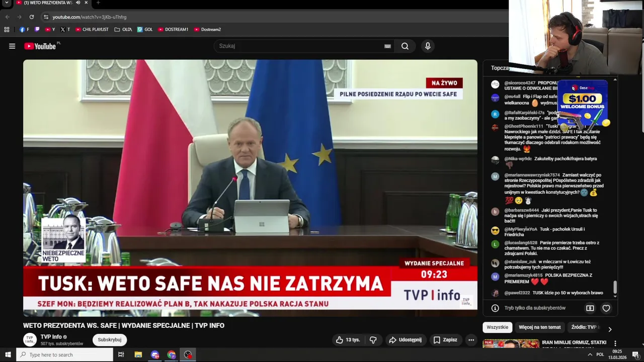Image resolution: width=644 pixels, height=362 pixels.
Task: Open the Facebook F bookmark
Action: [24, 30]
